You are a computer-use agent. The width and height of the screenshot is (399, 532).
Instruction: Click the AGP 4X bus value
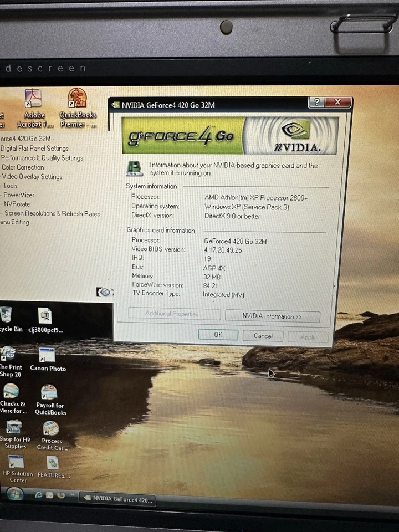coord(214,268)
